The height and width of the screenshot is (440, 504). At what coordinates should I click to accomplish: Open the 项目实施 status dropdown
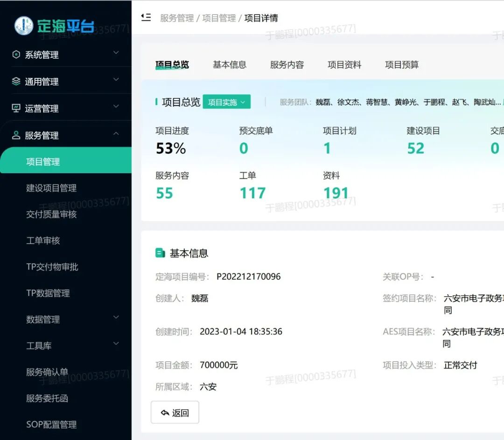[227, 102]
